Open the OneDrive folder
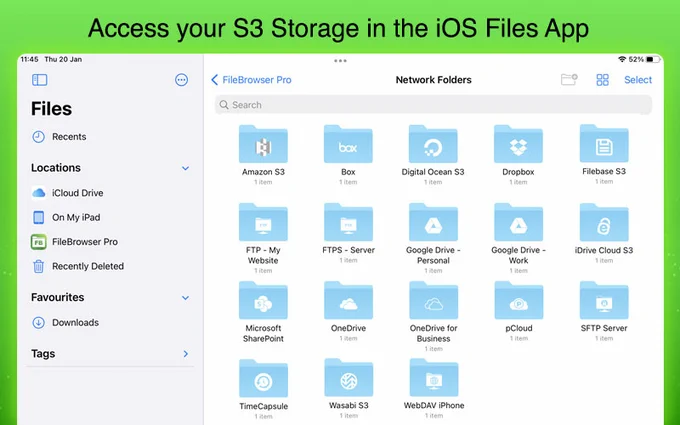Screen dimensions: 680x425 click(x=348, y=301)
